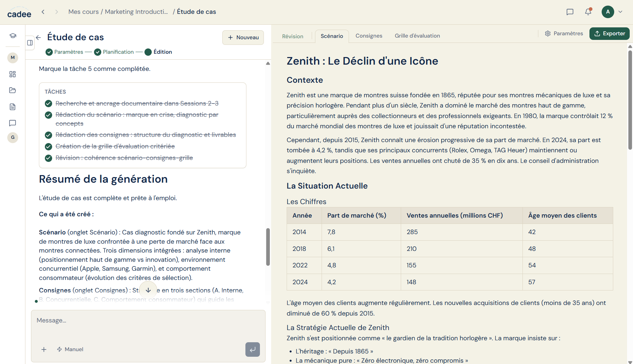Click the send message arrow button
The height and width of the screenshot is (364, 633).
click(x=253, y=349)
